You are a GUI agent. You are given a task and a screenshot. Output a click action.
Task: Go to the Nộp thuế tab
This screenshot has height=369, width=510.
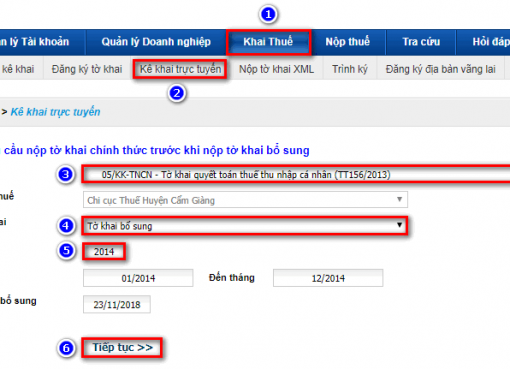pos(347,42)
